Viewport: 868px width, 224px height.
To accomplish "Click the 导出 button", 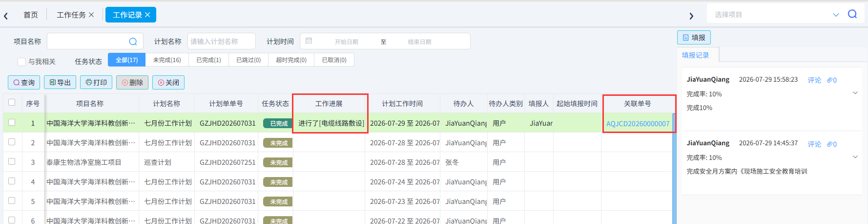I will point(60,82).
